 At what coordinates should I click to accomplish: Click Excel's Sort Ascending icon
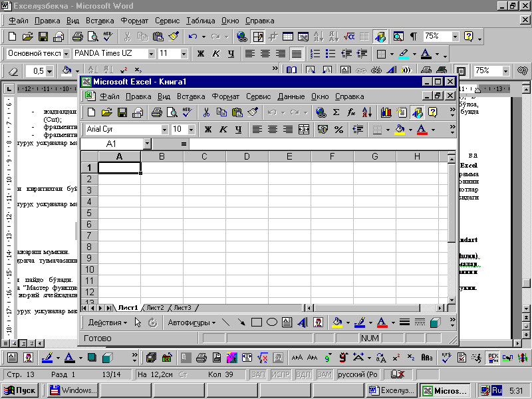click(367, 112)
